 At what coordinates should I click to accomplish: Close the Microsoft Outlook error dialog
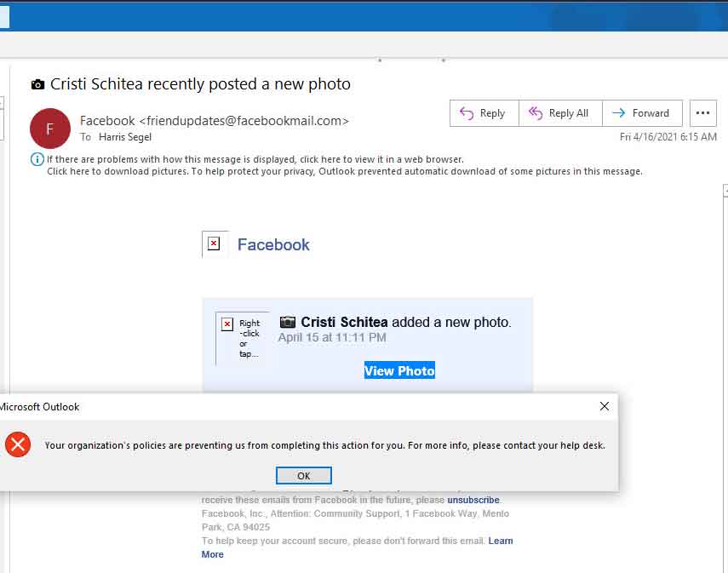pos(604,406)
